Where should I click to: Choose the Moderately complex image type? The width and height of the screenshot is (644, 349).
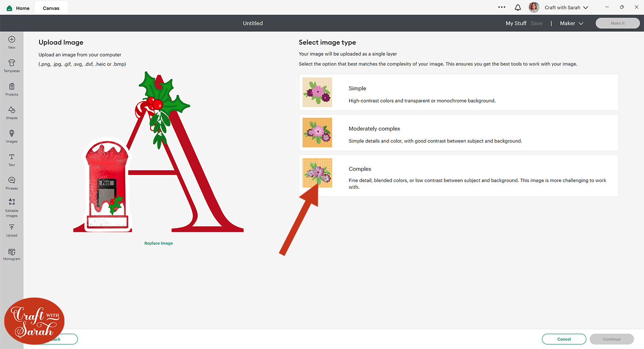point(459,133)
